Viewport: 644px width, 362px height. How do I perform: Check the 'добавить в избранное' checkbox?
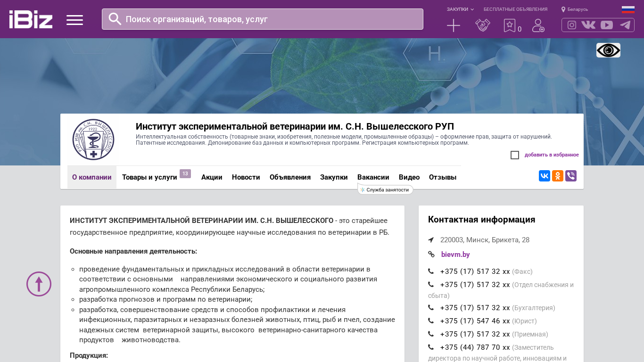coord(515,155)
